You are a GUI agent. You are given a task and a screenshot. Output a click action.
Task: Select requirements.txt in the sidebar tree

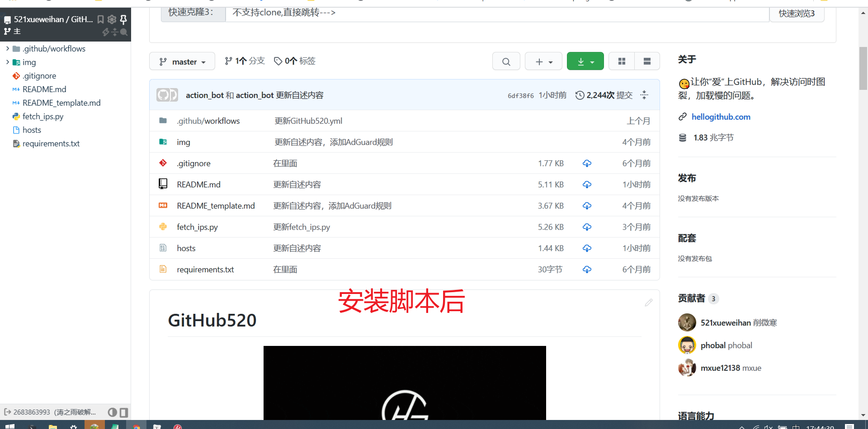coord(51,144)
